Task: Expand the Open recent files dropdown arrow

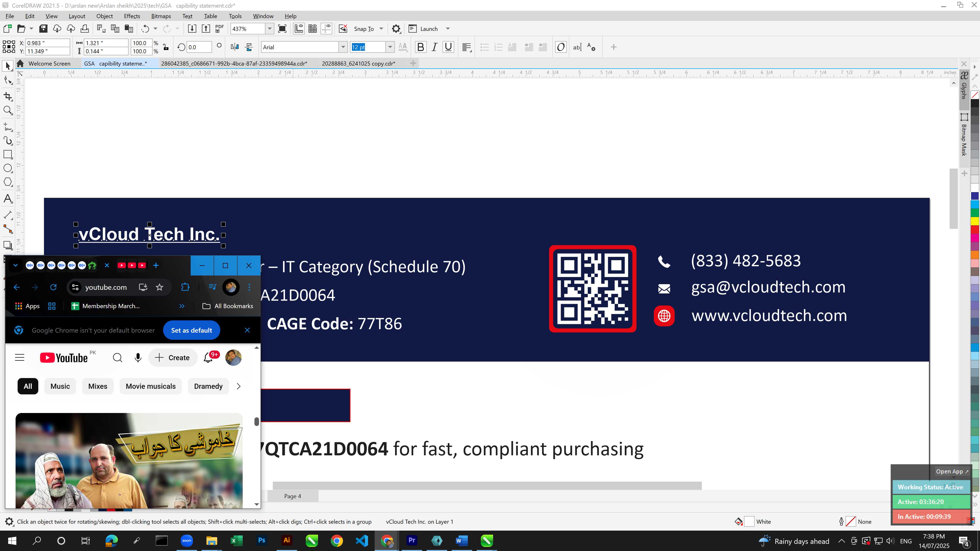Action: coord(31,29)
